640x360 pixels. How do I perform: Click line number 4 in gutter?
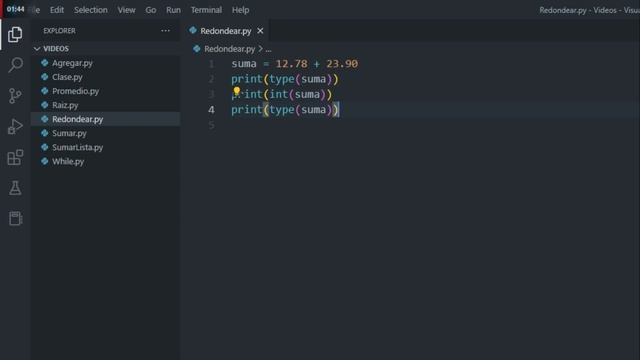[x=211, y=110]
